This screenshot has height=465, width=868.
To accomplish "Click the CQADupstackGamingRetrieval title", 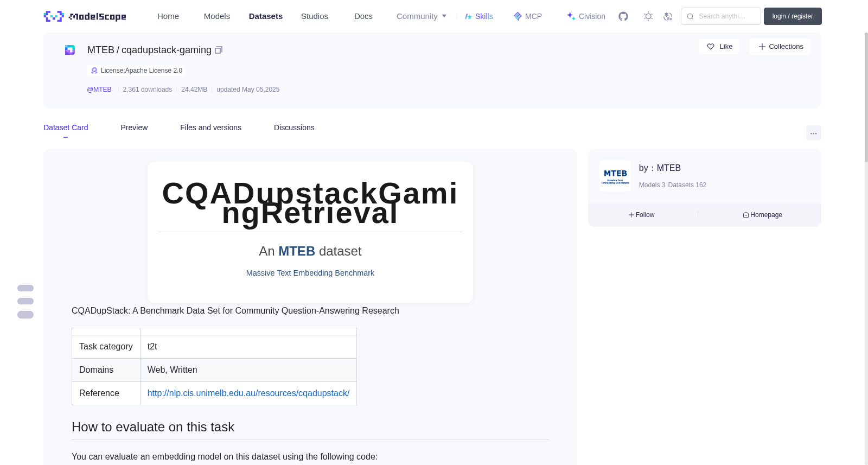I will coord(310,203).
